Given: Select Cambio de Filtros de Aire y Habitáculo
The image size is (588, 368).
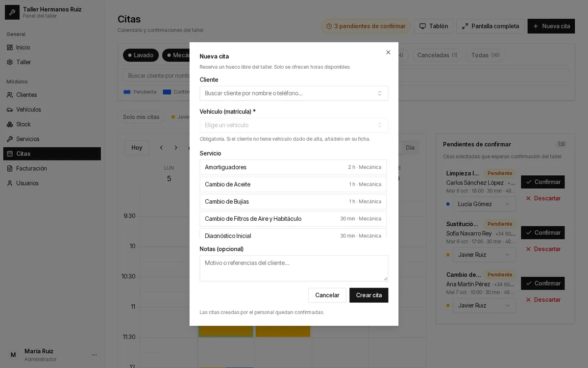Looking at the screenshot, I should click(x=293, y=219).
